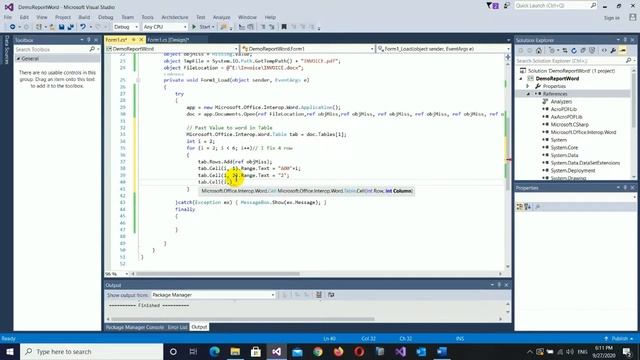Image resolution: width=640 pixels, height=360 pixels.
Task: Open the File menu
Action: pyautogui.click(x=8, y=17)
